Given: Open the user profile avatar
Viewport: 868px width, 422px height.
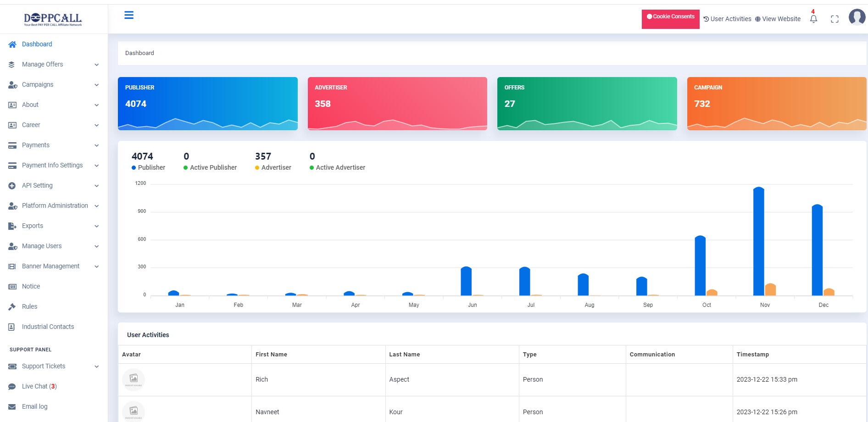Looking at the screenshot, I should click(x=857, y=17).
